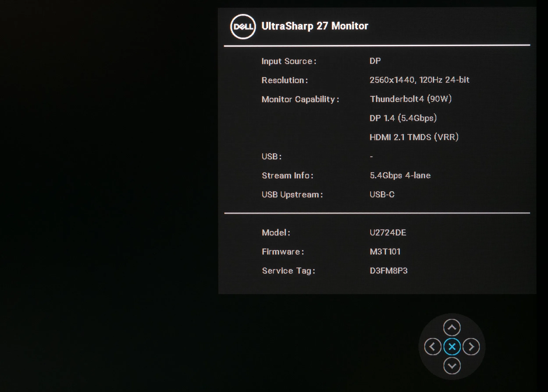This screenshot has height=392, width=548.
Task: Close the OSD with the blue X
Action: coord(452,347)
